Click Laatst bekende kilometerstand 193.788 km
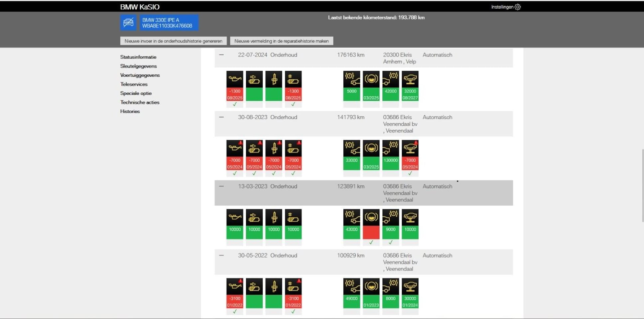The width and height of the screenshot is (644, 319). (x=376, y=18)
